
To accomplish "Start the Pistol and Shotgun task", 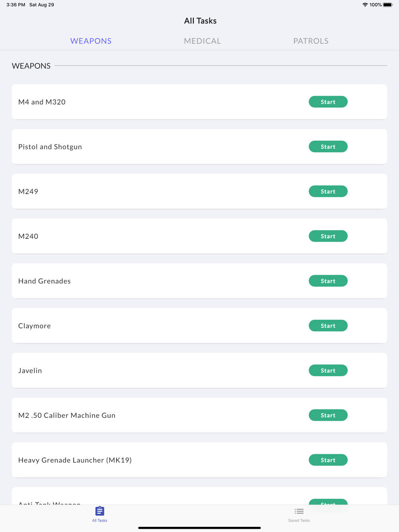I will pyautogui.click(x=328, y=147).
